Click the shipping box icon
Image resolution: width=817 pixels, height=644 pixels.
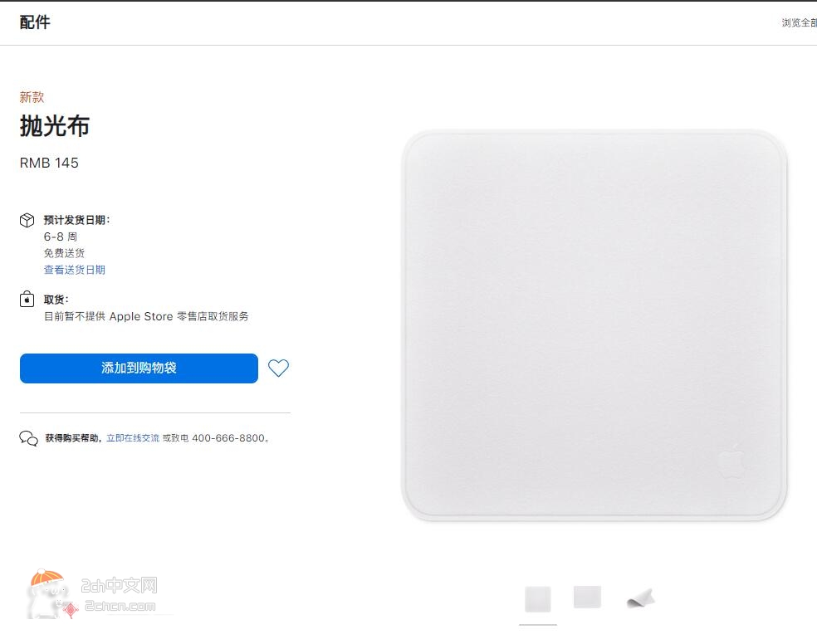coord(27,220)
